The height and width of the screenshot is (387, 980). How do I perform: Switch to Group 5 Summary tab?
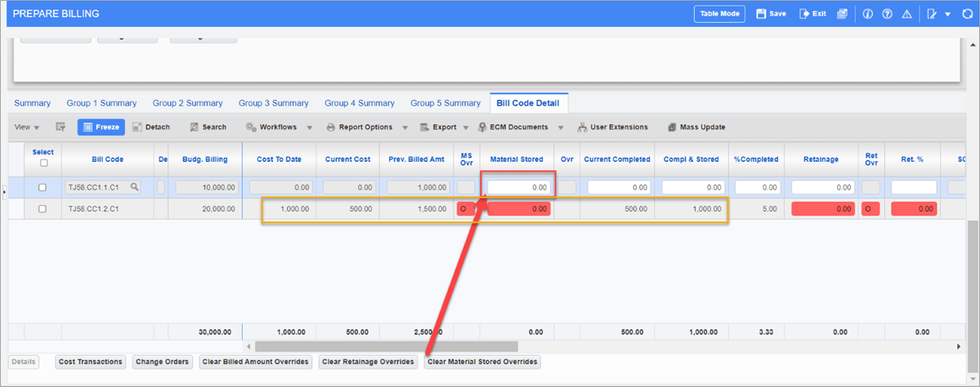445,103
